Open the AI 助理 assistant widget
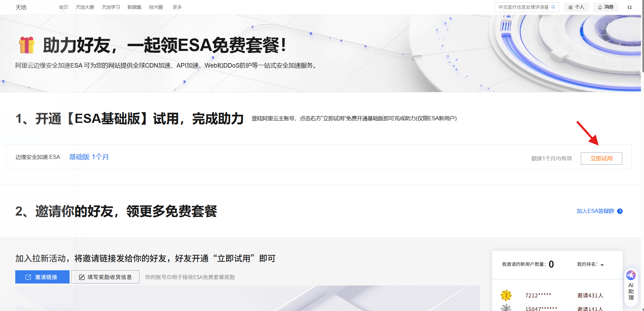Image resolution: width=644 pixels, height=311 pixels. click(631, 287)
